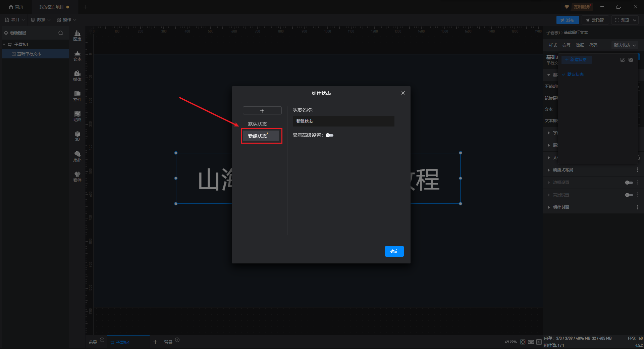The image size is (644, 349).
Task: Switch to the 代码 tab
Action: [x=593, y=45]
